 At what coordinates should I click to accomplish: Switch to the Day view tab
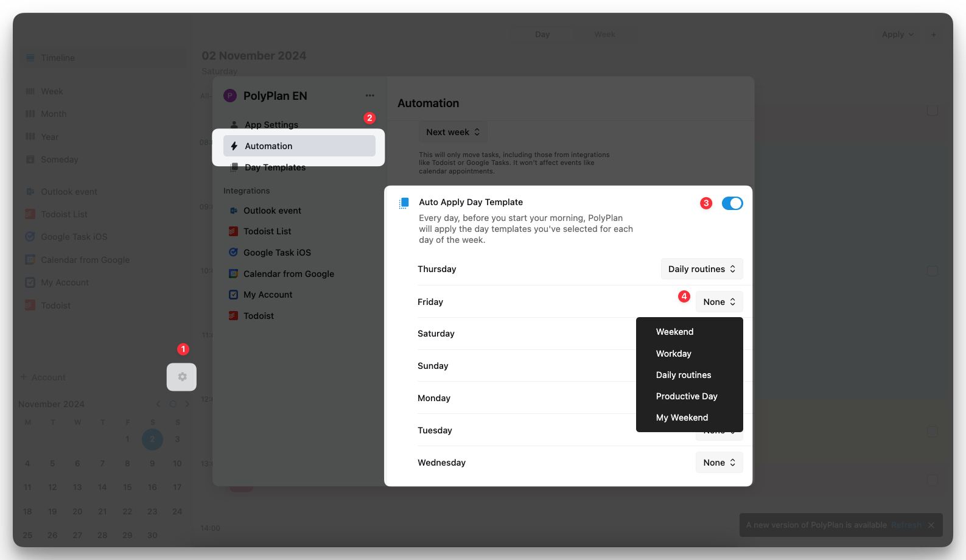click(542, 35)
